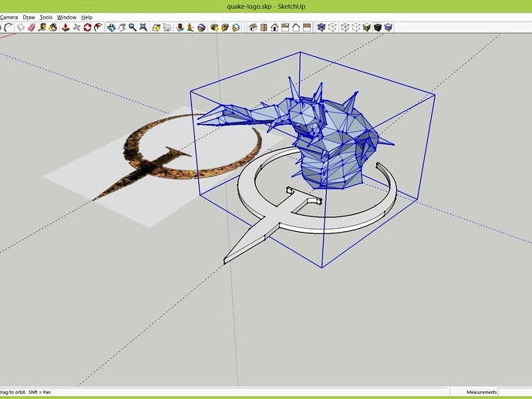Screen dimensions: 532x399
Task: Switch to Top view
Action: (x=264, y=28)
